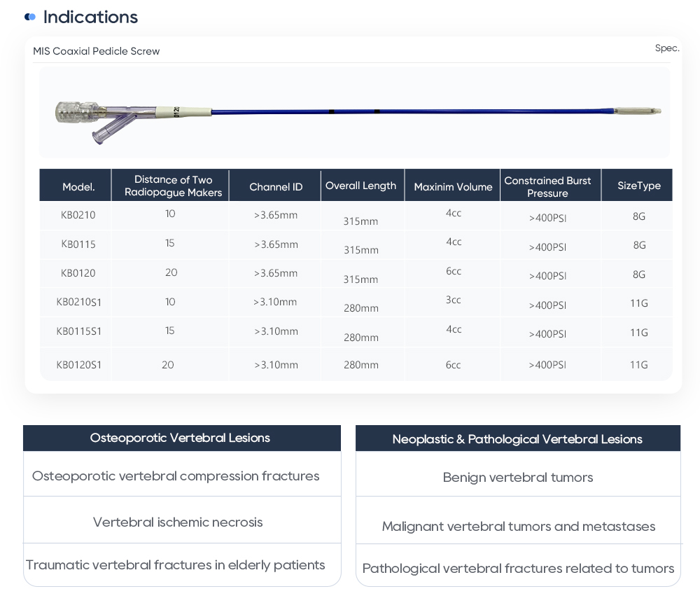Select the Channel ID column header

[x=276, y=187]
